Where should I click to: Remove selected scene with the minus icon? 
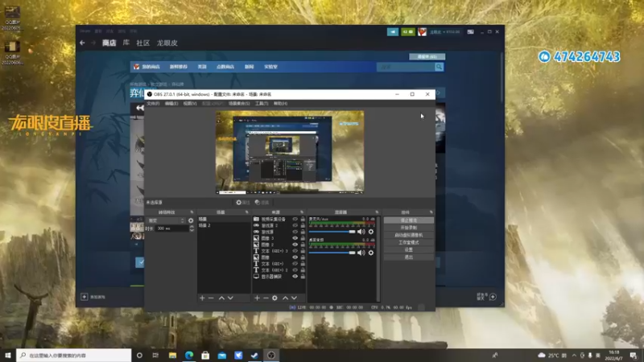[211, 298]
